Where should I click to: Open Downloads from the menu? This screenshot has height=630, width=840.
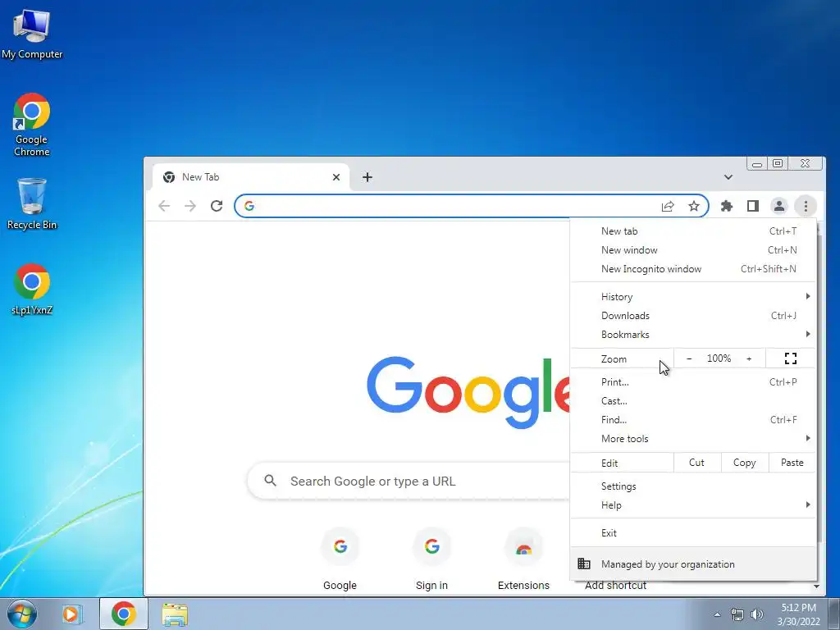[694, 316]
